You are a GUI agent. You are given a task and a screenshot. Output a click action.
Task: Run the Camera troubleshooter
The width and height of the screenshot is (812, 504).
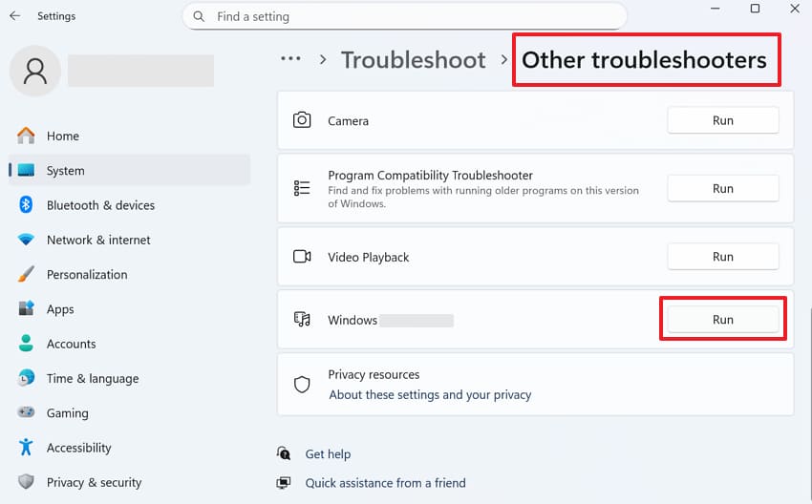point(723,120)
